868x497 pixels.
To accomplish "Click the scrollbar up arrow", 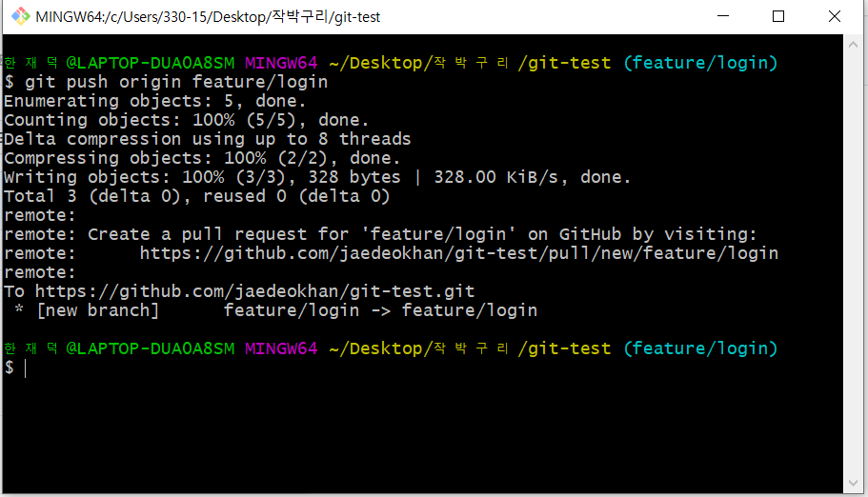I will 853,45.
